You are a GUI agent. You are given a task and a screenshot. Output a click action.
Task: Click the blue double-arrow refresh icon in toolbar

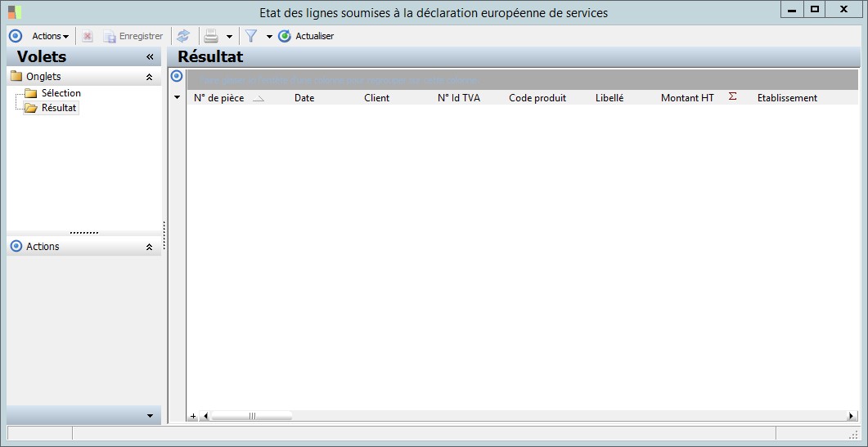(x=183, y=36)
